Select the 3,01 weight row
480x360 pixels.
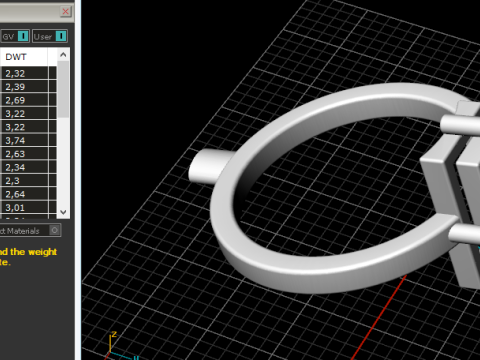[x=28, y=207]
